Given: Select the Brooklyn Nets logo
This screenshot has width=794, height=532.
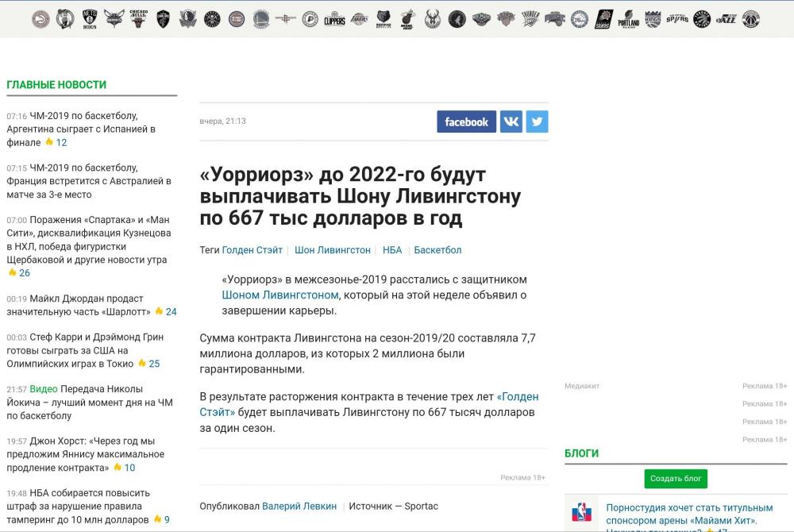Looking at the screenshot, I should [x=89, y=18].
